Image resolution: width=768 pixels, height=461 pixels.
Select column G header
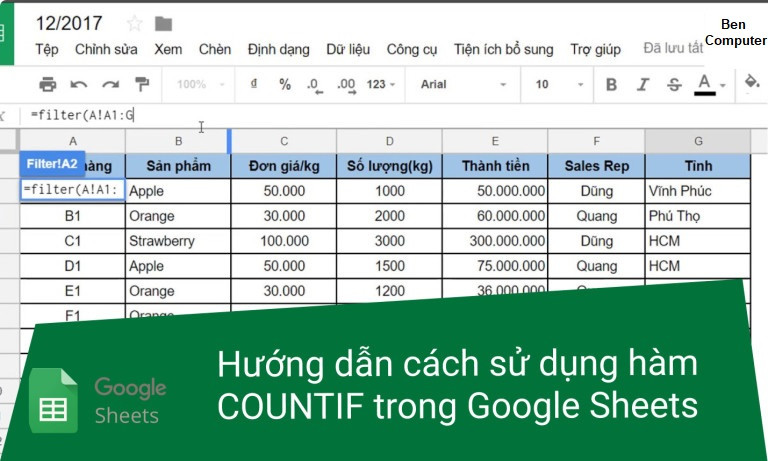coord(698,142)
